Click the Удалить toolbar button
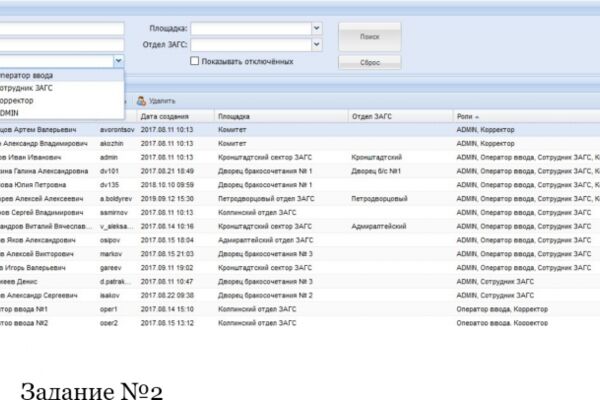Viewport: 600px width, 400px height. point(156,101)
